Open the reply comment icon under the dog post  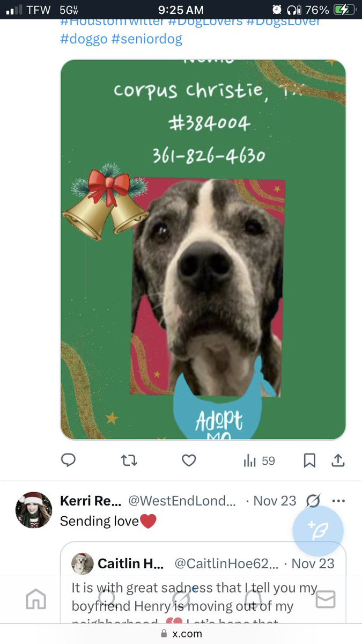68,460
